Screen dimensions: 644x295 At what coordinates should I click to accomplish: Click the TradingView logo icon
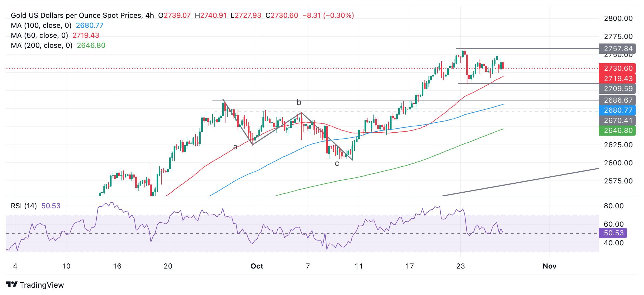(x=12, y=284)
